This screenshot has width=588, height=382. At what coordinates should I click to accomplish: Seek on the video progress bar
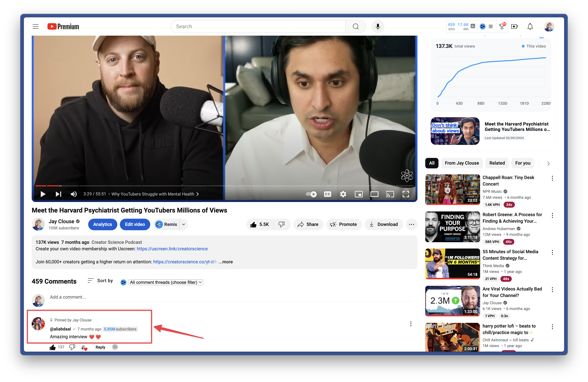coord(224,186)
